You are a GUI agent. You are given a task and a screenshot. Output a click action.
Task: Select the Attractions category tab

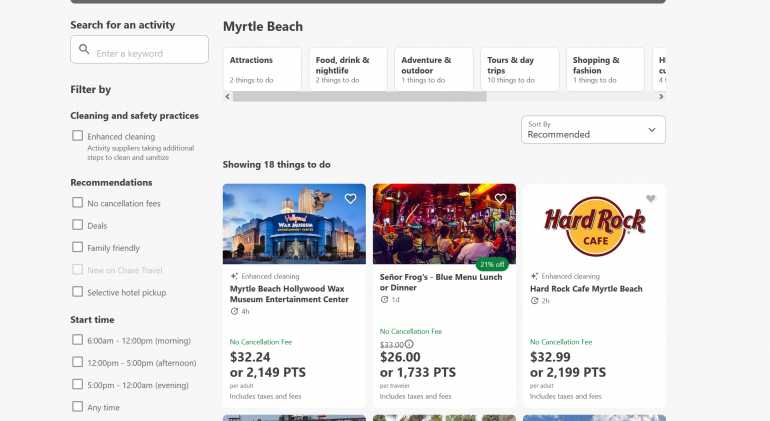(262, 69)
